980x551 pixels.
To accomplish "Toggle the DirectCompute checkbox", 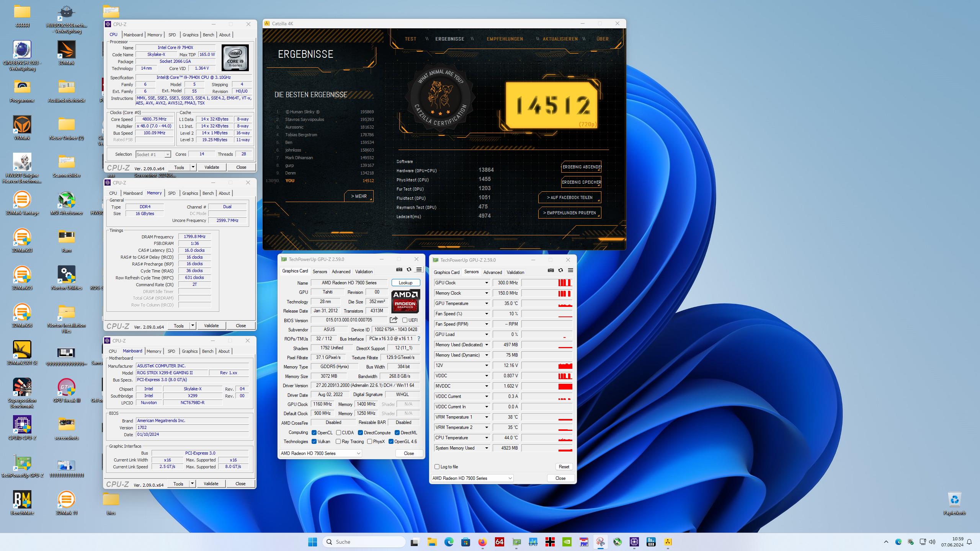I will coord(360,433).
